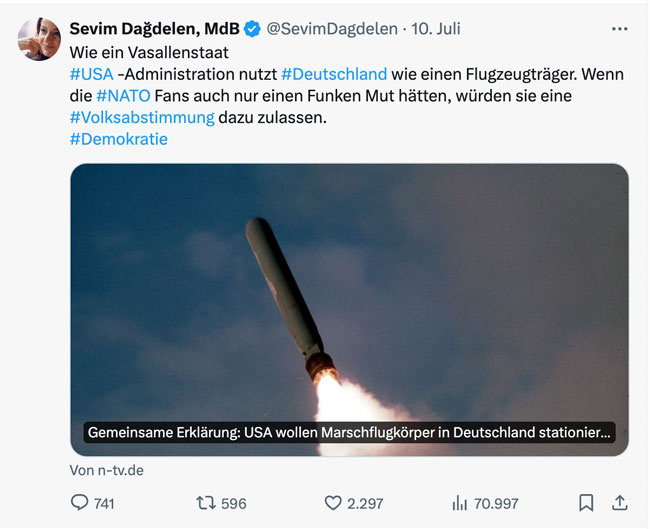Image resolution: width=650 pixels, height=529 pixels.
Task: Open the @SevimDagdelen handle link
Action: pyautogui.click(x=328, y=29)
